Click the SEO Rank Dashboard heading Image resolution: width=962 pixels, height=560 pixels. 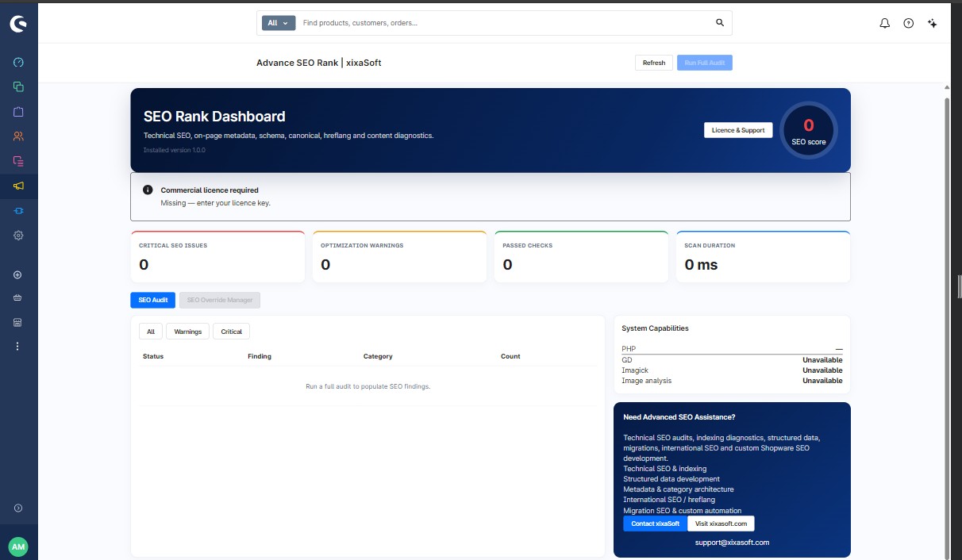[214, 116]
